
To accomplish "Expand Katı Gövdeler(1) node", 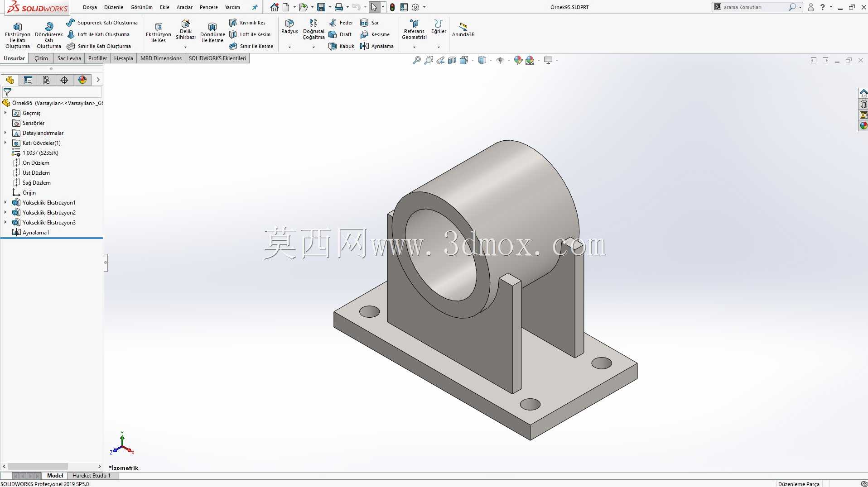I will (5, 143).
